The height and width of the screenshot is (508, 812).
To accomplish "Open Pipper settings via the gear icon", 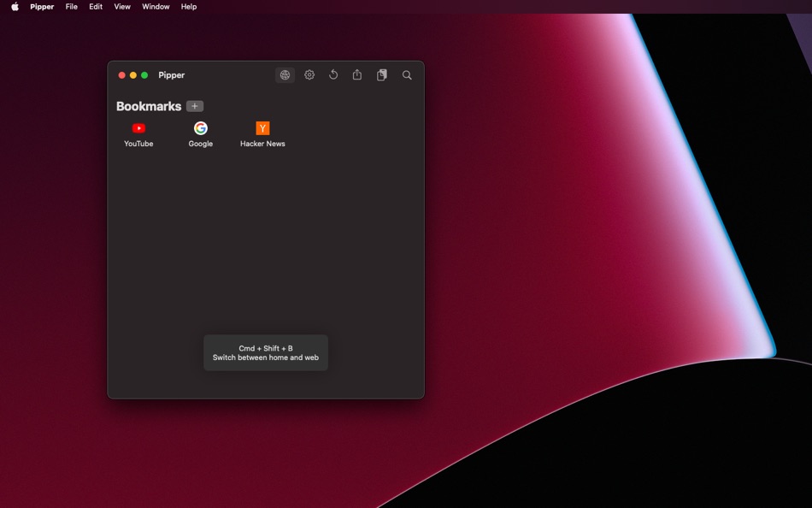I will click(309, 74).
